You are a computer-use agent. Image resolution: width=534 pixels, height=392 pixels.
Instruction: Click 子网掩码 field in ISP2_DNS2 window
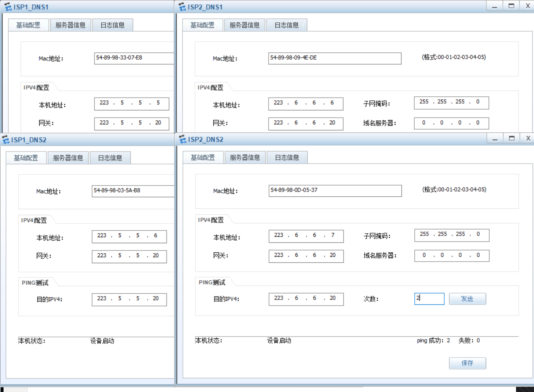pos(452,235)
